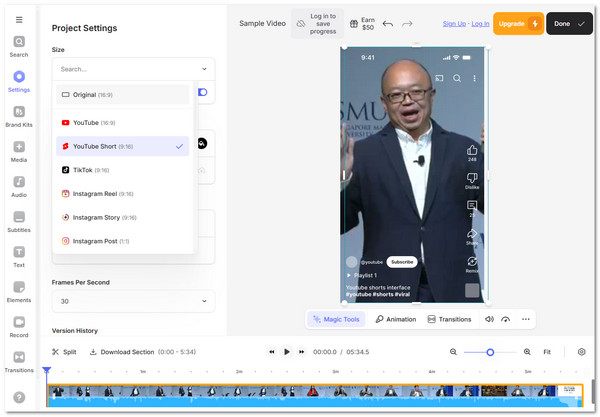Open the Record panel

tap(19, 327)
